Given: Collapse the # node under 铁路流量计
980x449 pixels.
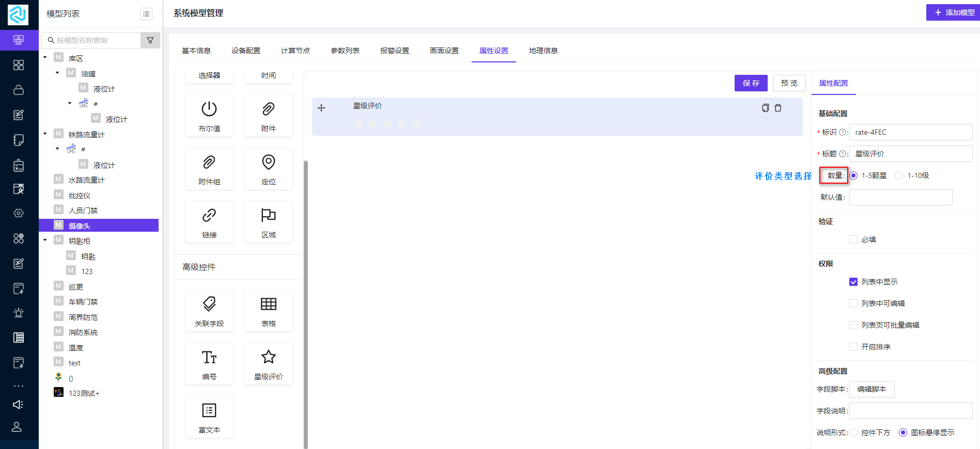Looking at the screenshot, I should (57, 149).
